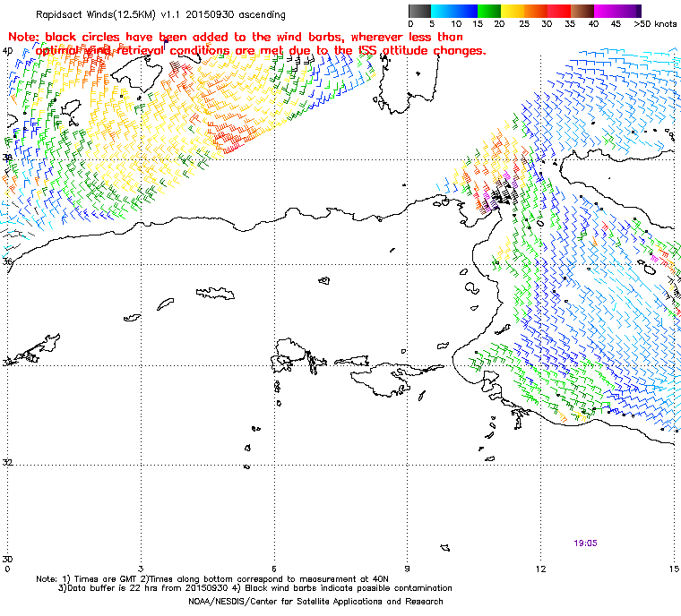Click the "12" longitude axis label
681x616 pixels.
[x=540, y=569]
